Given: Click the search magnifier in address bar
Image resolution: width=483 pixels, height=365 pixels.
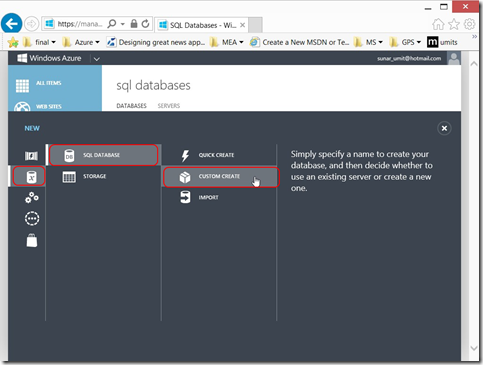Looking at the screenshot, I should coord(112,24).
